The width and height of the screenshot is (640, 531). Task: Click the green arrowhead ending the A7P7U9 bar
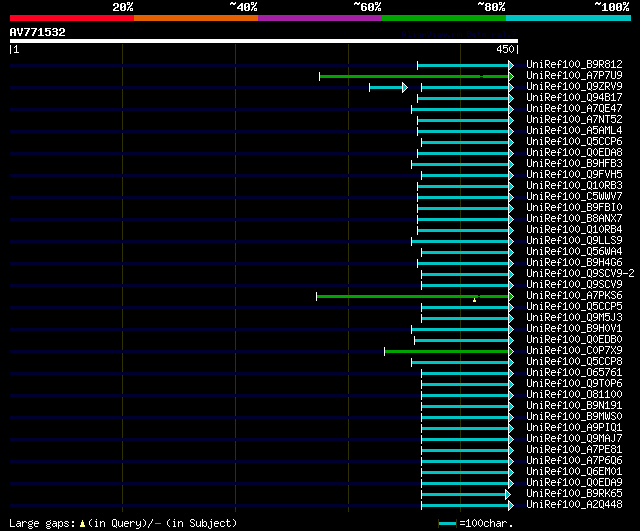[x=511, y=76]
